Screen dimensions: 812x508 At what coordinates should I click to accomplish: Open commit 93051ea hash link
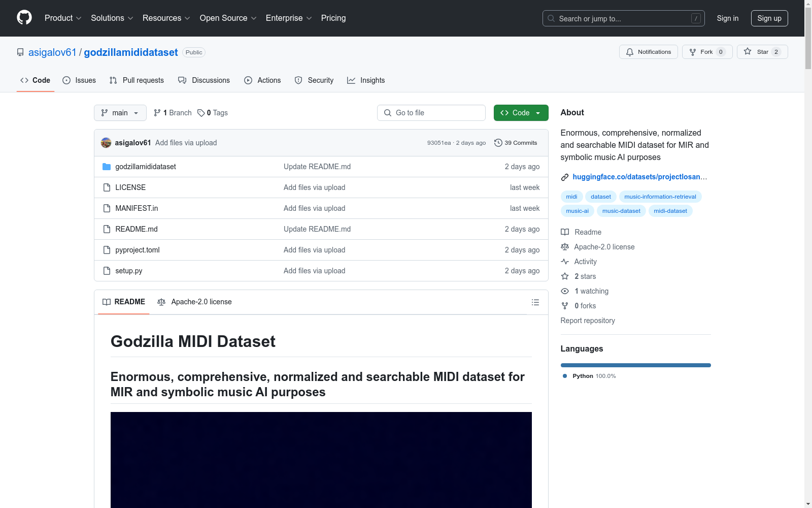tap(439, 143)
